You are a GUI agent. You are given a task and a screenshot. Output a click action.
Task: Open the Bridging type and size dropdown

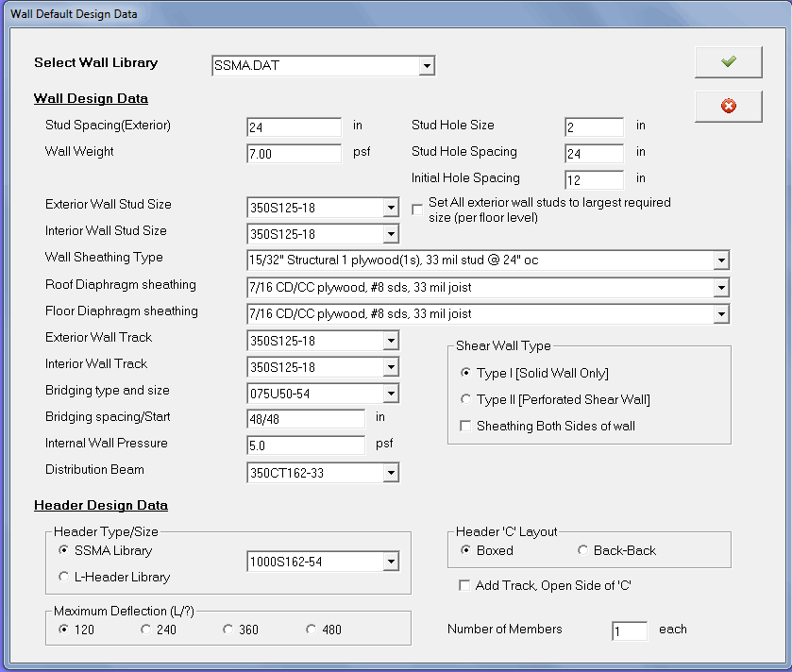tap(391, 394)
